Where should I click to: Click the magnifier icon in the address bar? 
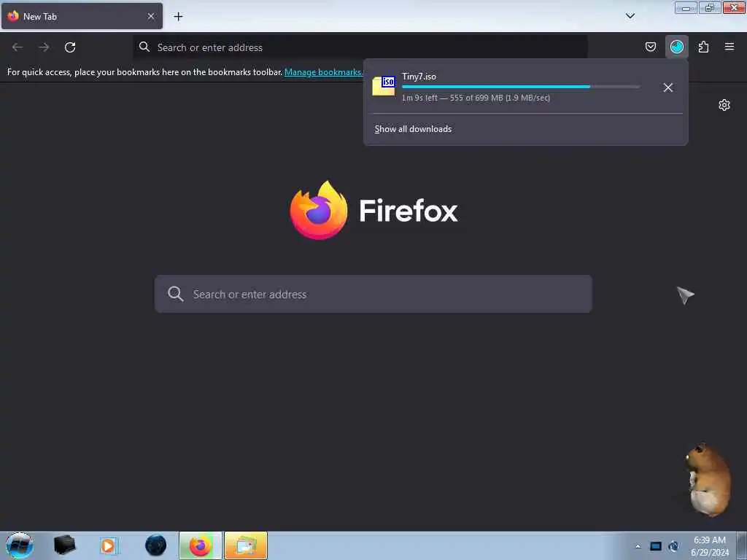click(x=144, y=47)
